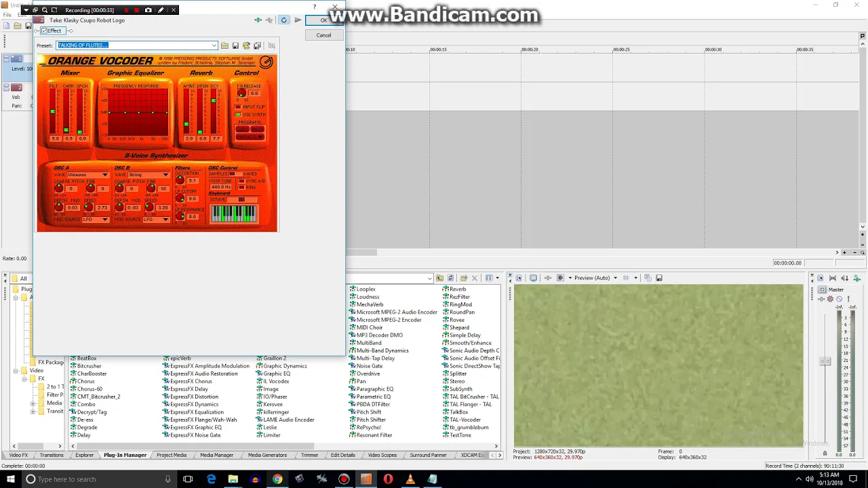
Task: Click the COPY button under Programs
Action: [x=242, y=129]
